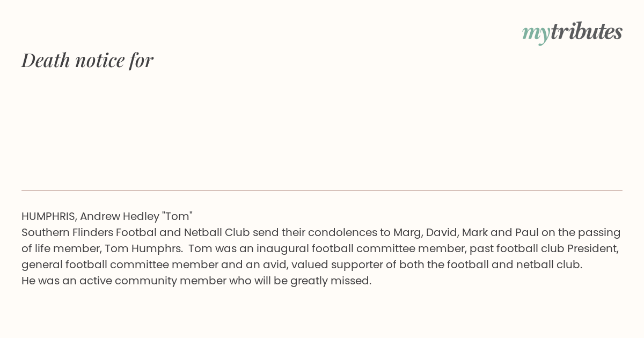Click the horizontal divider line
The image size is (644, 338).
click(x=322, y=190)
